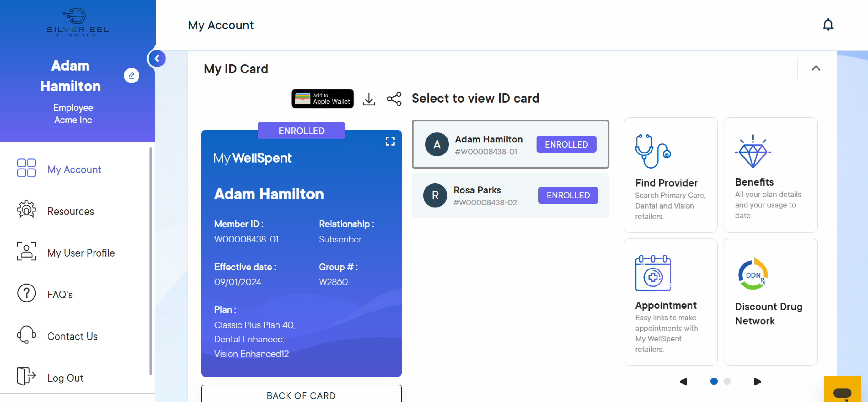Select first carousel page dot
The height and width of the screenshot is (402, 868).
click(x=713, y=381)
